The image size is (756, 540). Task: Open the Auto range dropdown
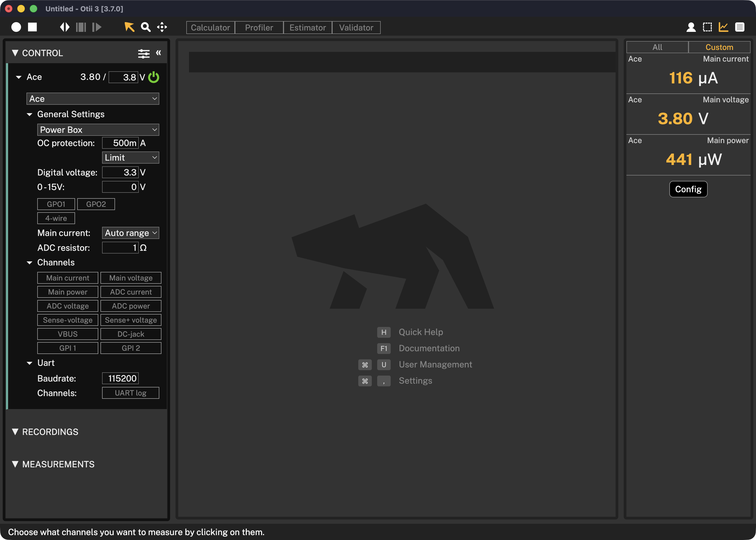[131, 233]
